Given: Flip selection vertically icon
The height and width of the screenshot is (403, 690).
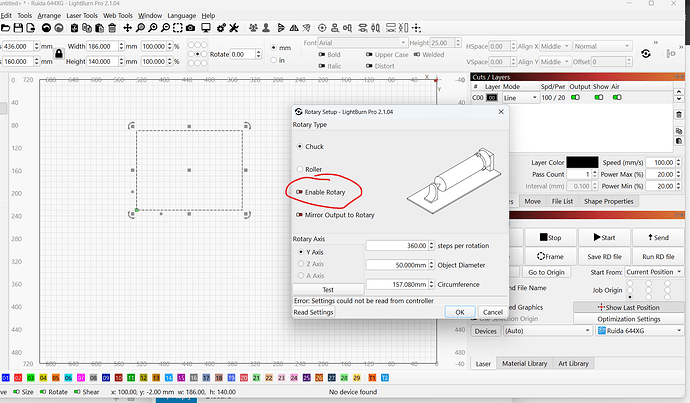Looking at the screenshot, I should coord(281,28).
